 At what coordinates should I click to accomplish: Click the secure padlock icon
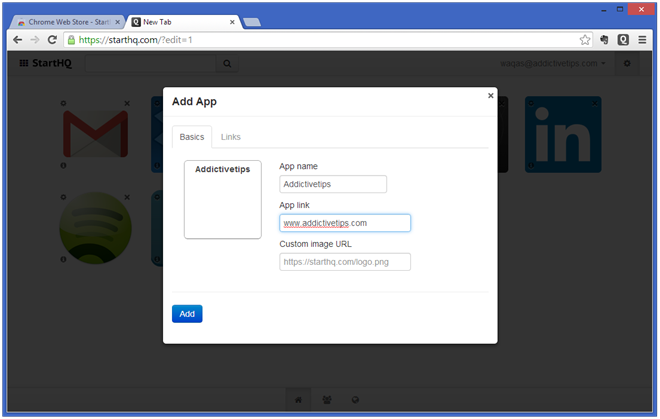click(71, 40)
